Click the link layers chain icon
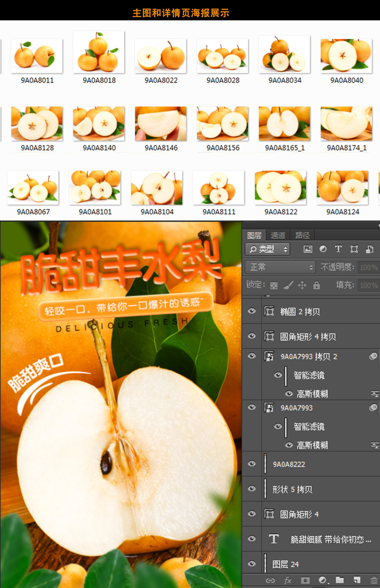 pos(270,580)
